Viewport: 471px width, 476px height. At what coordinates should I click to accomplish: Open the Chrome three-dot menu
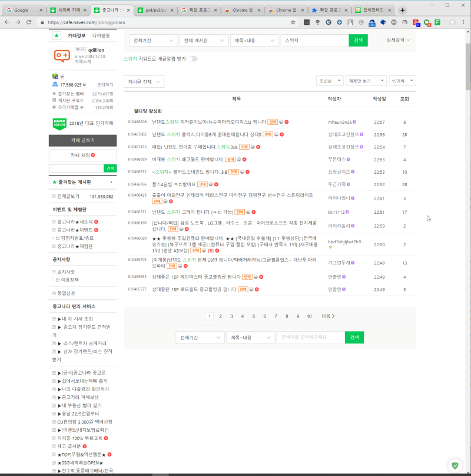tap(463, 22)
